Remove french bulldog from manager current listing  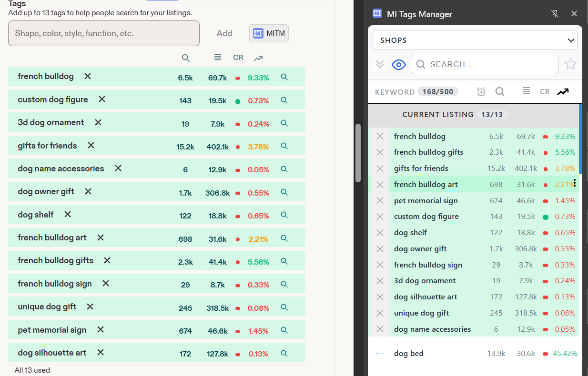[380, 136]
